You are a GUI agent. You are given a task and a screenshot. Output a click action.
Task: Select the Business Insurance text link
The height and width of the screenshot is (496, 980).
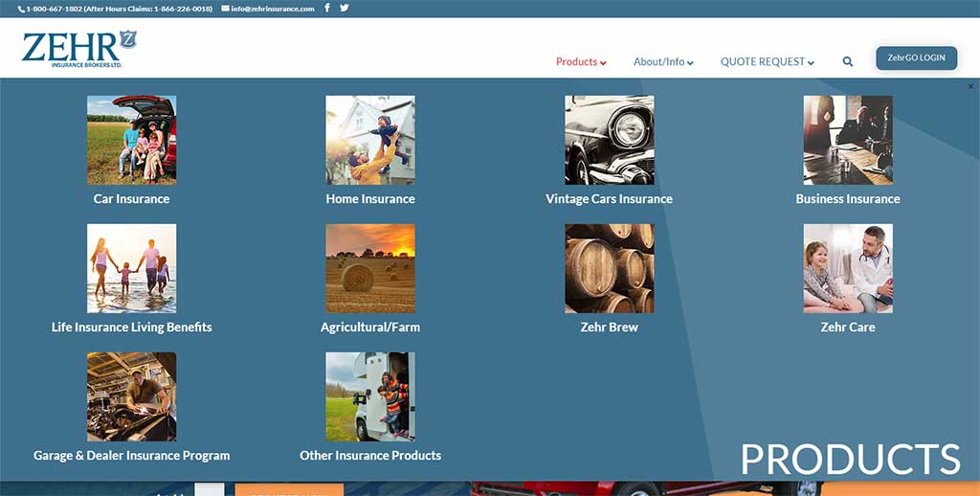[848, 199]
